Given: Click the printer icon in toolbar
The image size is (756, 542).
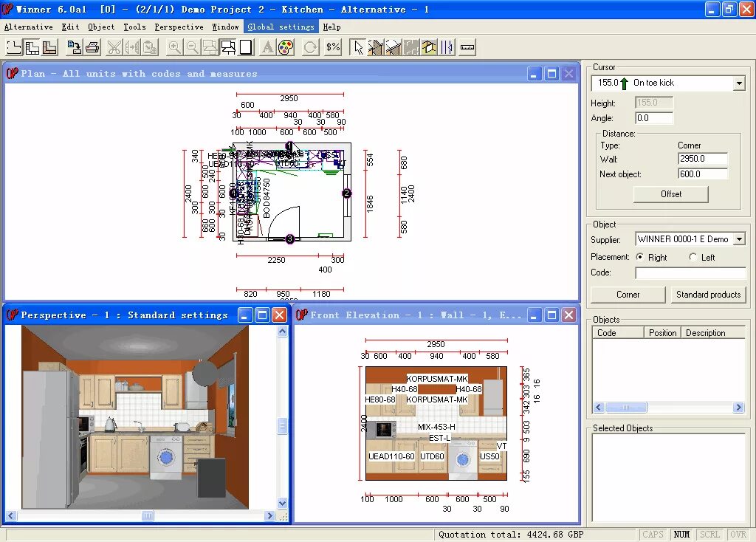Looking at the screenshot, I should click(x=92, y=47).
